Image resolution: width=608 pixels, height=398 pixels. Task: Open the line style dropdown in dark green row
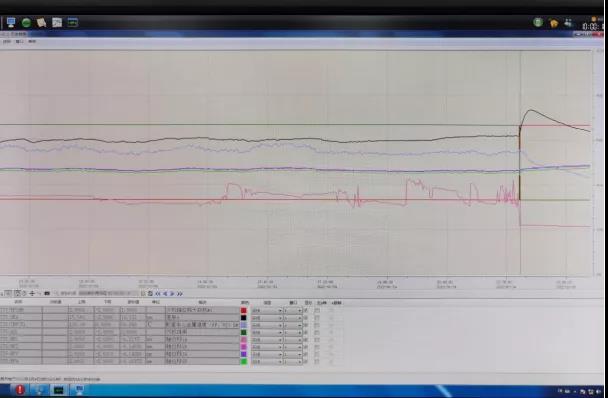tap(267, 332)
